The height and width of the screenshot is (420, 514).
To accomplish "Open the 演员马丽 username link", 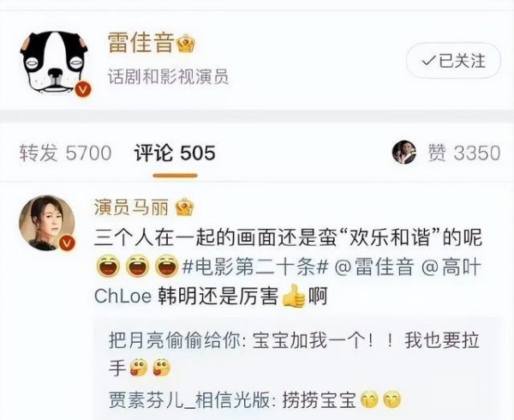I will (131, 208).
